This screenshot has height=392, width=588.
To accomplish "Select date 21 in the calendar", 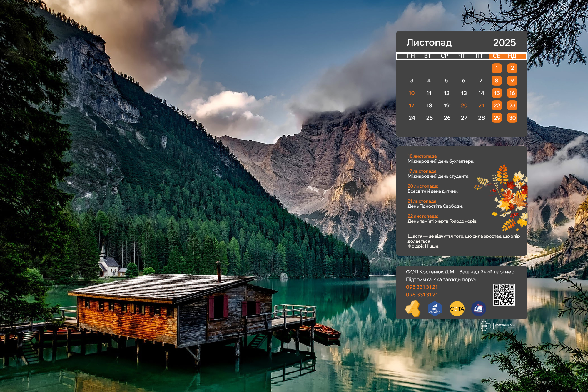I will click(481, 106).
